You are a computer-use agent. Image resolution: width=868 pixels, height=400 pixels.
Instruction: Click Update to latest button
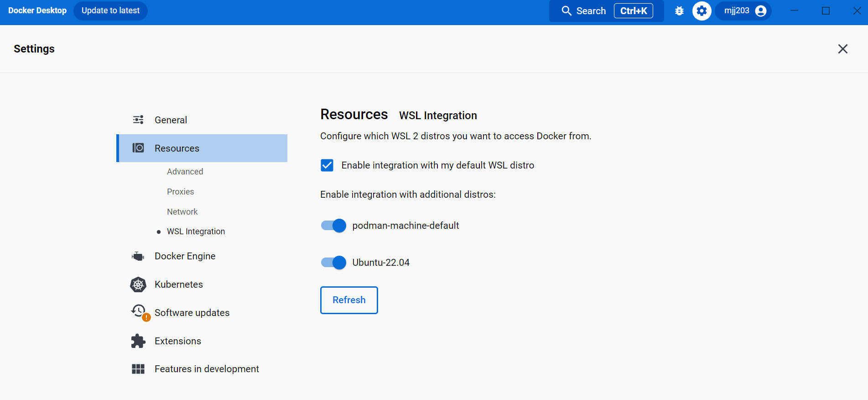click(110, 11)
